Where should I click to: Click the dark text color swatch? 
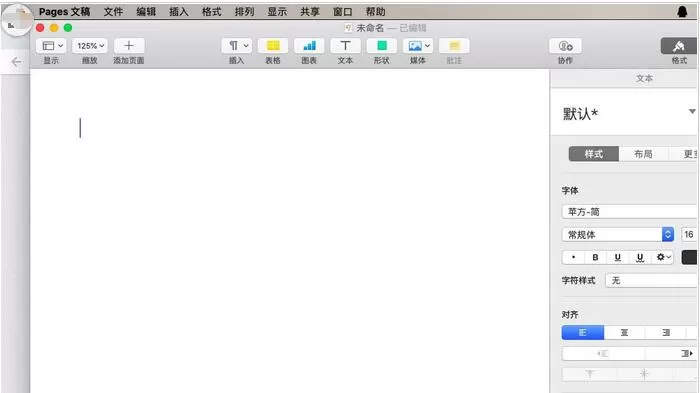point(689,257)
